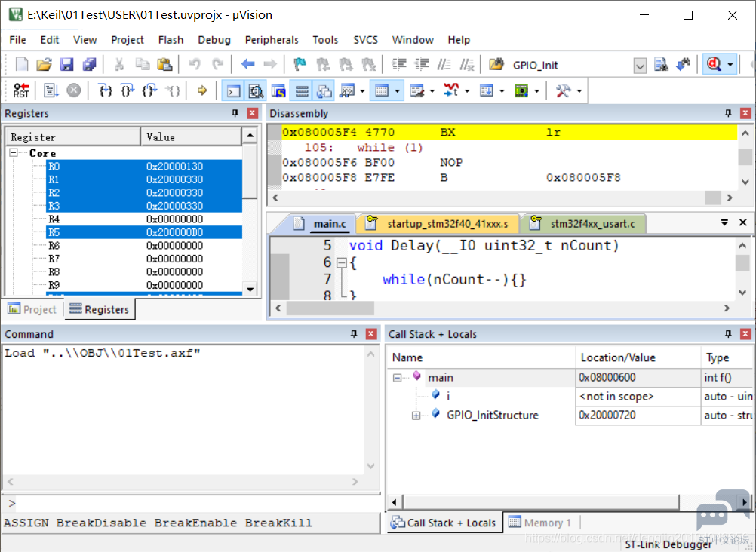Collapse the Core register tree

[x=14, y=153]
